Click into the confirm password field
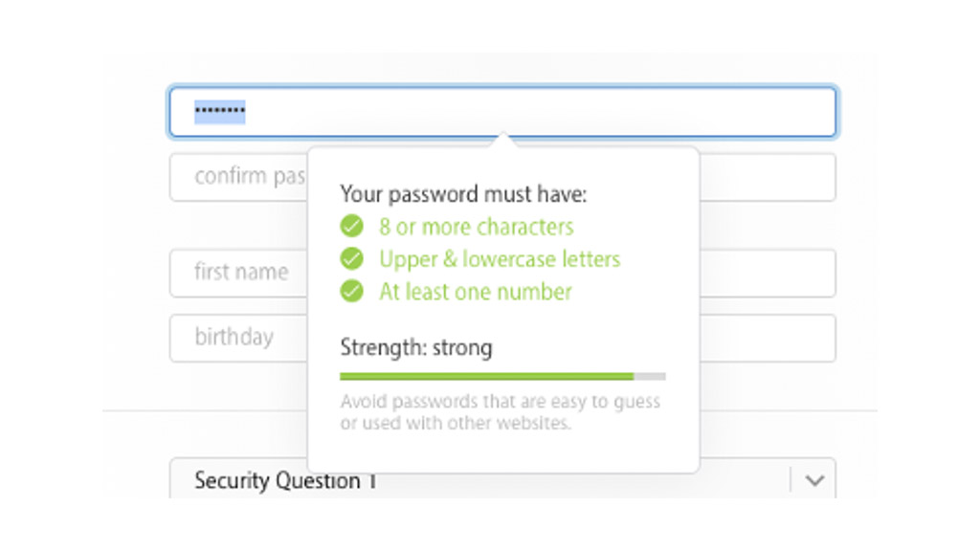Viewport: 980px width, 551px height. 239,177
